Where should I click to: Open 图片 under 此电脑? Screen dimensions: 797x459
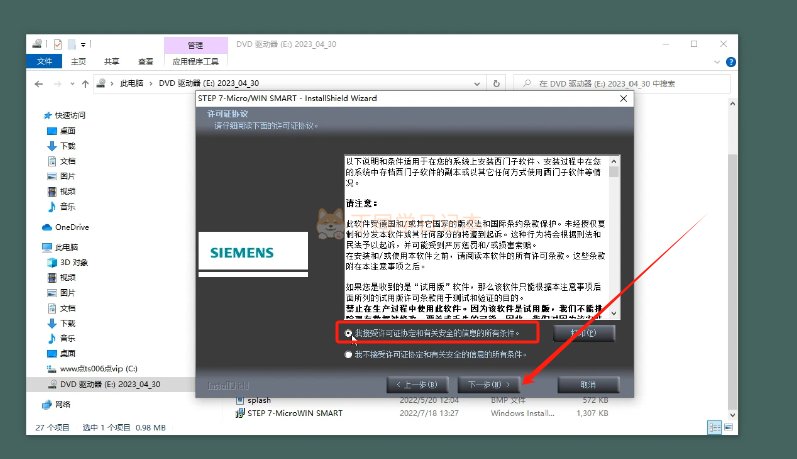[61, 293]
